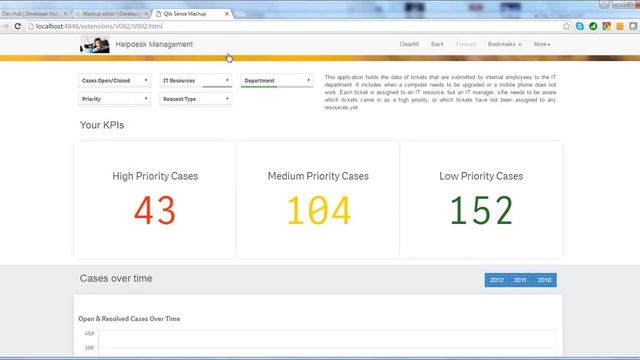Screen dimensions: 640x360
Task: Close the Qlik Sense Mashup tab
Action: [227, 14]
